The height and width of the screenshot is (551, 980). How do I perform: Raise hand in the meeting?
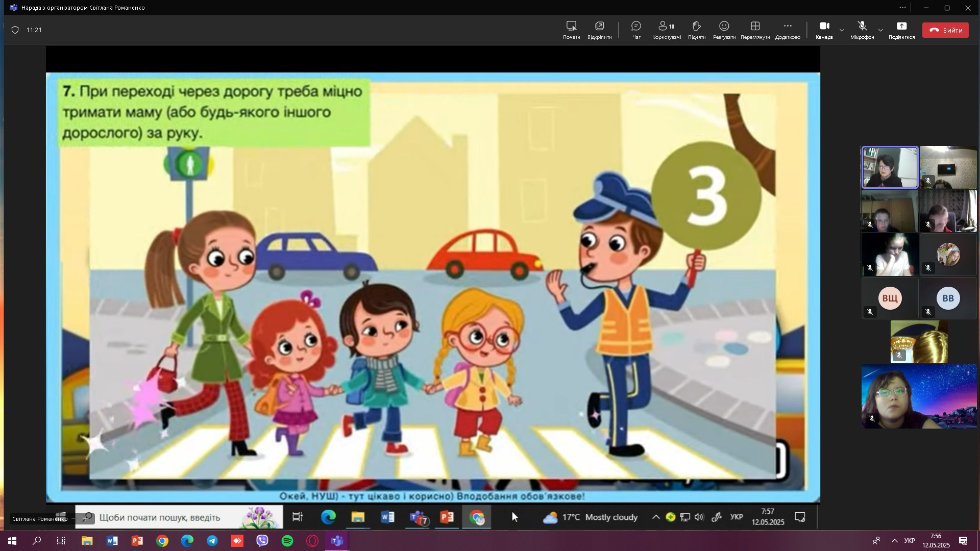pos(696,30)
